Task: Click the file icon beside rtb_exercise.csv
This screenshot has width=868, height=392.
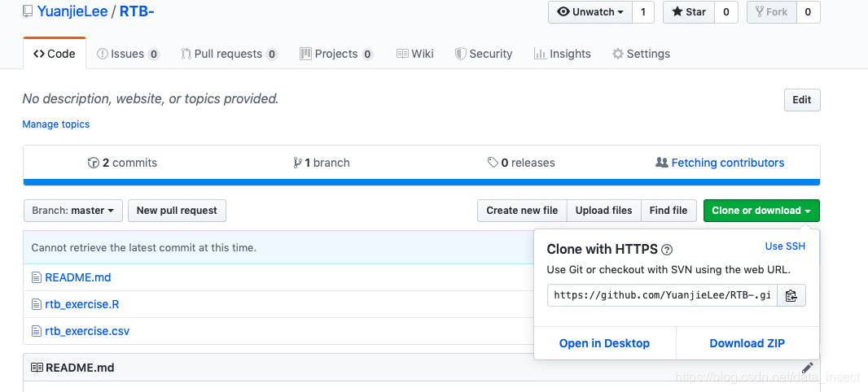Action: tap(36, 331)
